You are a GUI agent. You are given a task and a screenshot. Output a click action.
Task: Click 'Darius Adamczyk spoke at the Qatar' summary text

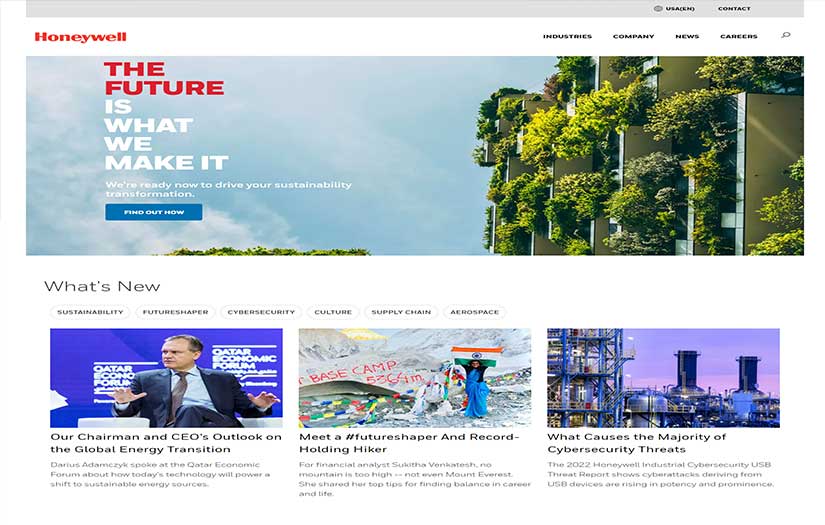(160, 474)
